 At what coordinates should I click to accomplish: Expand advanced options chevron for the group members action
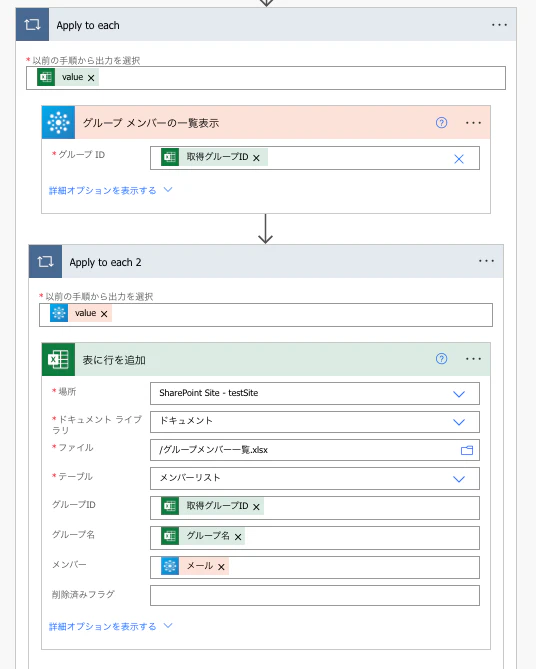tap(168, 189)
